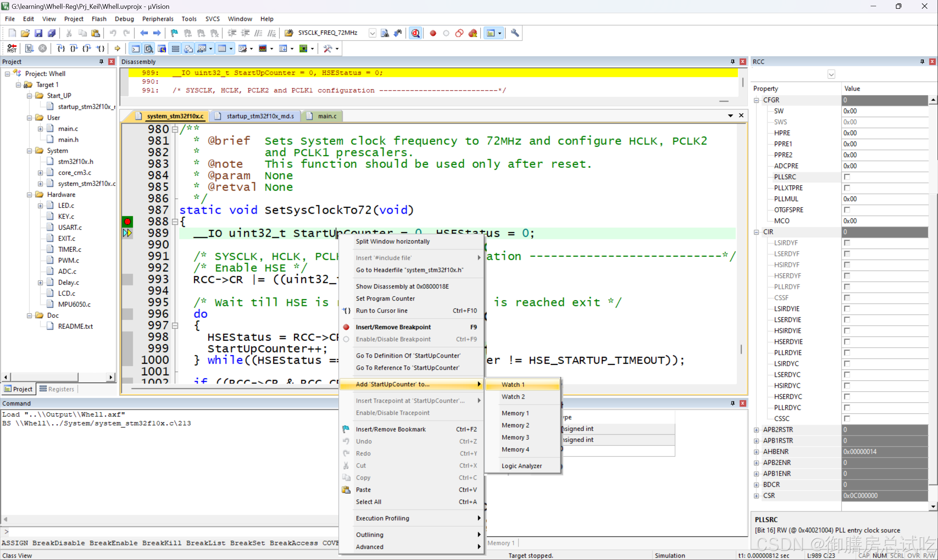938x560 pixels.
Task: Click the Configuration wrench icon
Action: (515, 33)
